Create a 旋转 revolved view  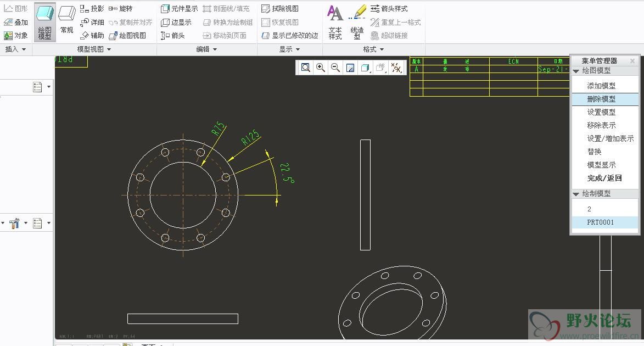[x=120, y=9]
